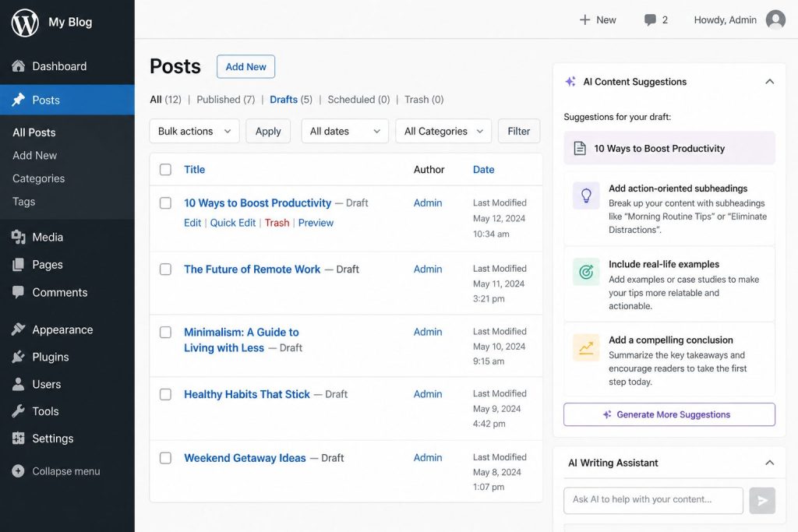Click the document icon beside draft title
Viewport: 798px width, 532px height.
pyautogui.click(x=580, y=149)
